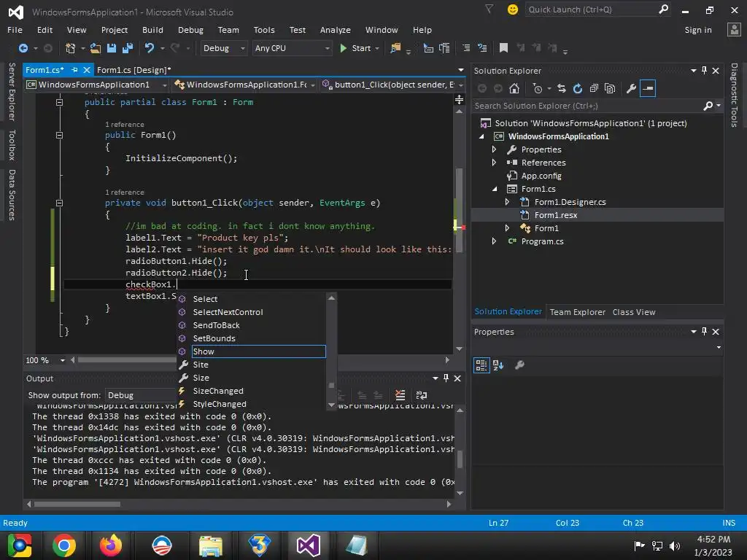Refresh the Solution Explorer
Viewport: 747px width, 560px height.
tap(578, 88)
